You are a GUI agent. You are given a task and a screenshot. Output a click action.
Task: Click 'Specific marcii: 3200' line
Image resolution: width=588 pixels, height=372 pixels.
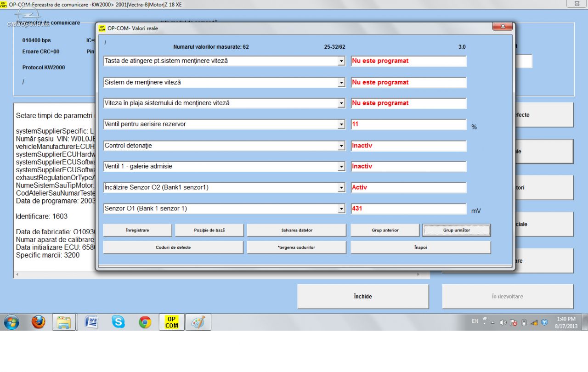tap(47, 255)
